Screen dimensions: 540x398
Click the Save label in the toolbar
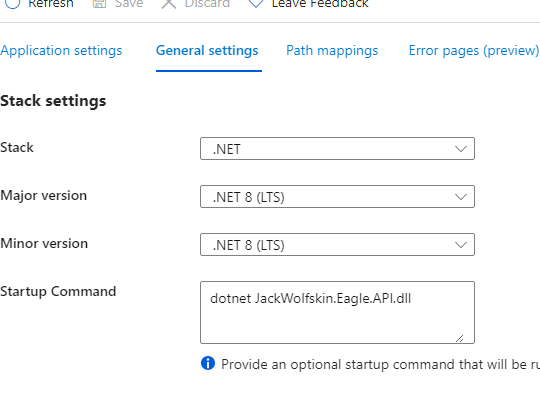129,4
